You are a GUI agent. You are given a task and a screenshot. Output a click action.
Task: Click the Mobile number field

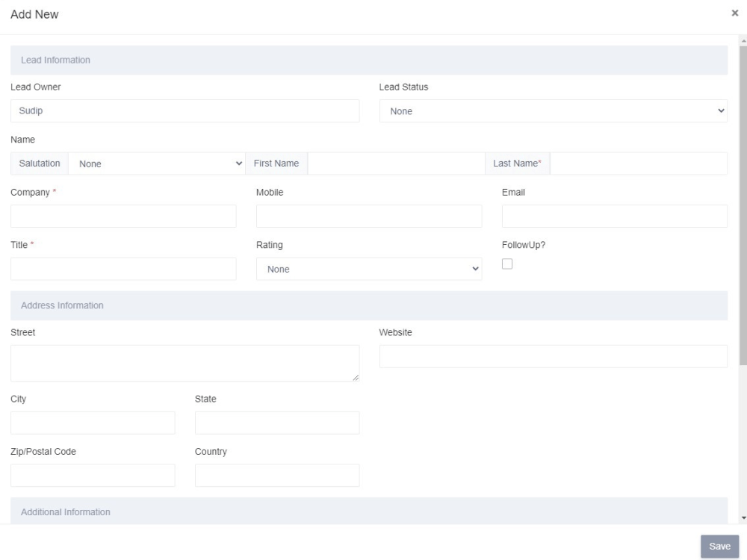369,216
